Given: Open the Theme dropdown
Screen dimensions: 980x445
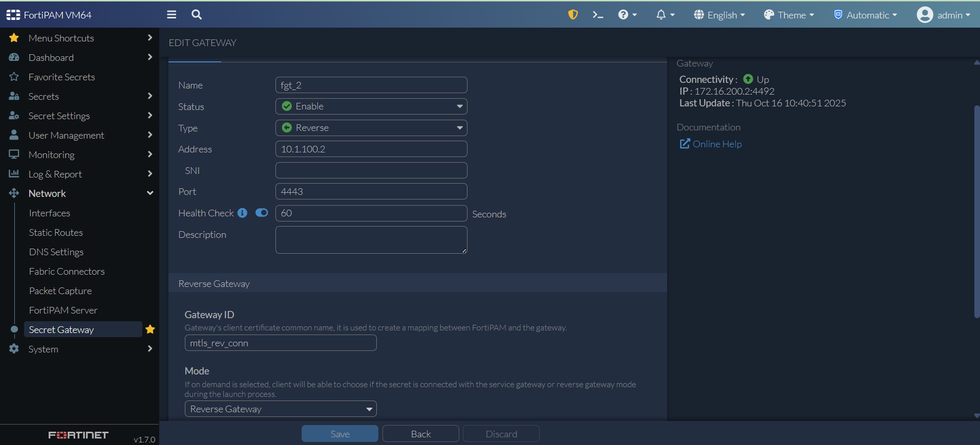Looking at the screenshot, I should pyautogui.click(x=789, y=15).
